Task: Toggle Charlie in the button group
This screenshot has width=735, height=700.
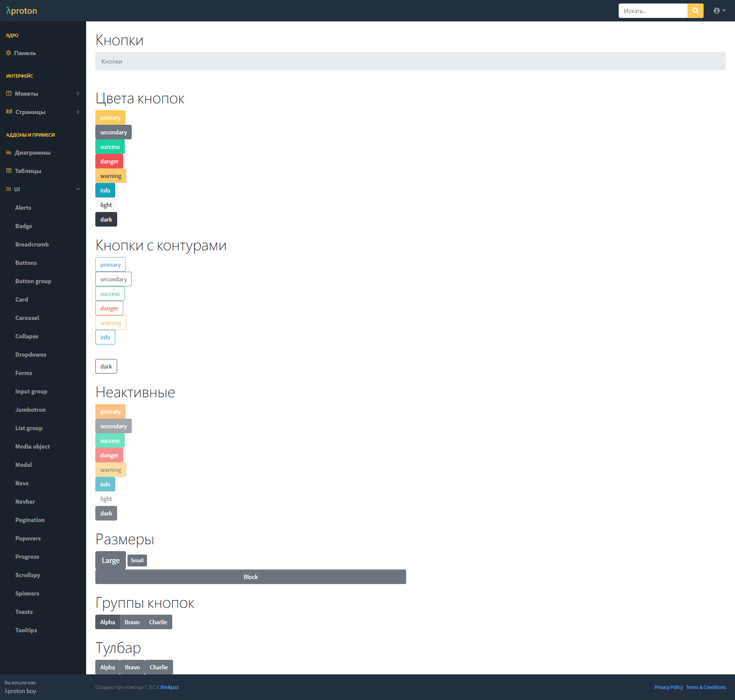Action: coord(158,622)
